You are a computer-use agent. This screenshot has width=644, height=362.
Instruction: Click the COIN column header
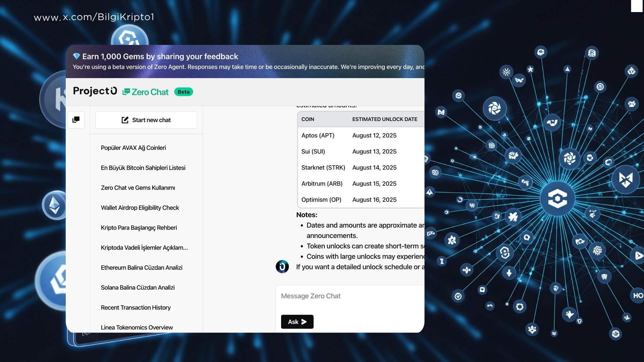pyautogui.click(x=308, y=119)
